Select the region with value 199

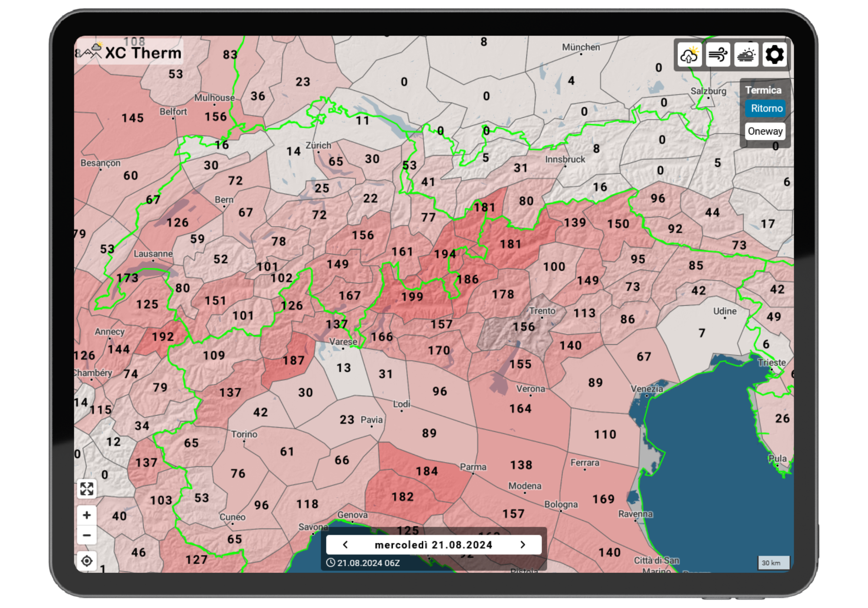(x=412, y=297)
